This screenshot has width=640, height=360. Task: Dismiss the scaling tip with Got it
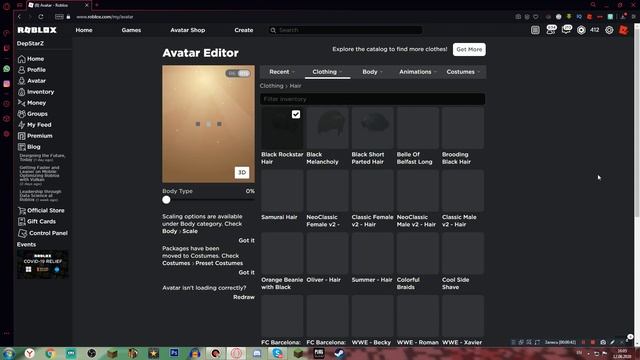pyautogui.click(x=246, y=241)
